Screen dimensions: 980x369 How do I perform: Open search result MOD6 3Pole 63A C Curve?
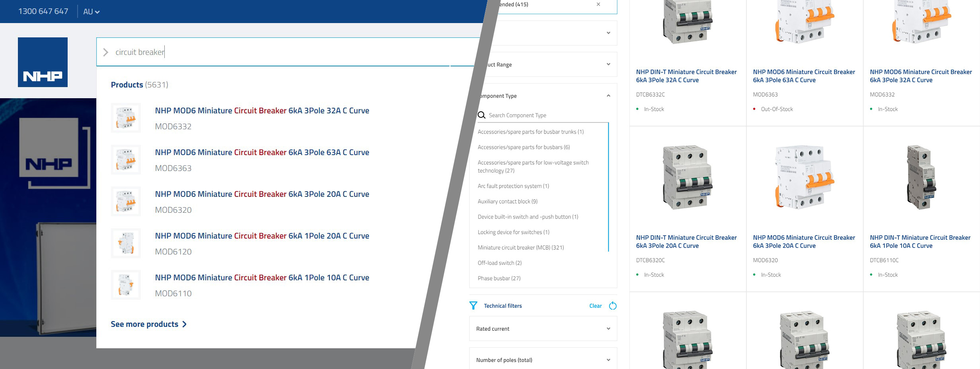point(262,152)
